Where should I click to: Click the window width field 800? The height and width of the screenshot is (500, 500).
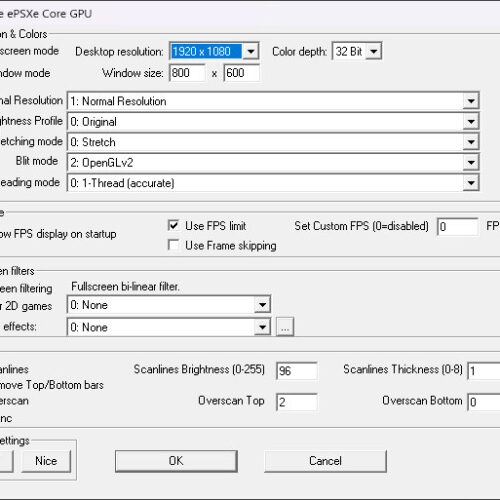coord(187,73)
